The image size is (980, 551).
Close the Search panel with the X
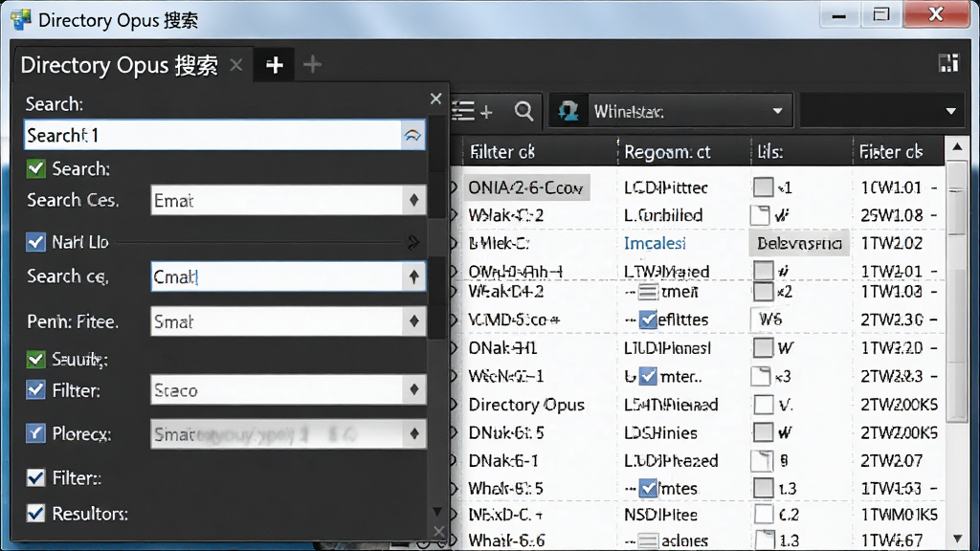coord(435,99)
